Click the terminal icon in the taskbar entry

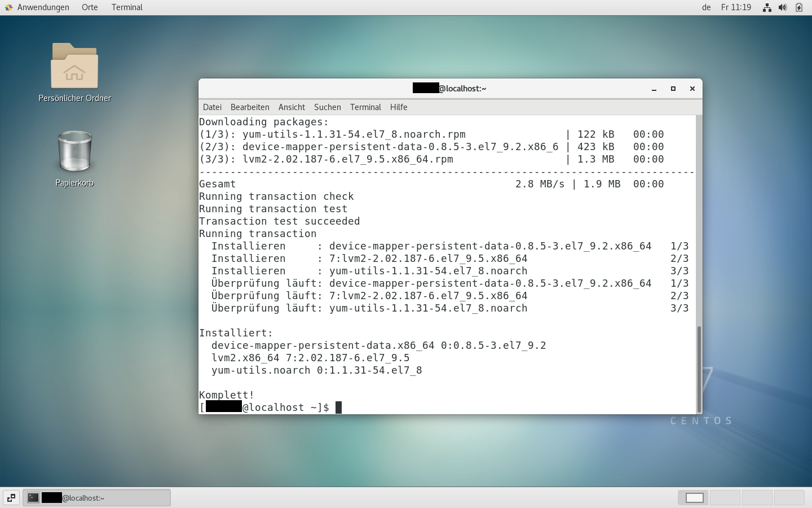[x=33, y=498]
